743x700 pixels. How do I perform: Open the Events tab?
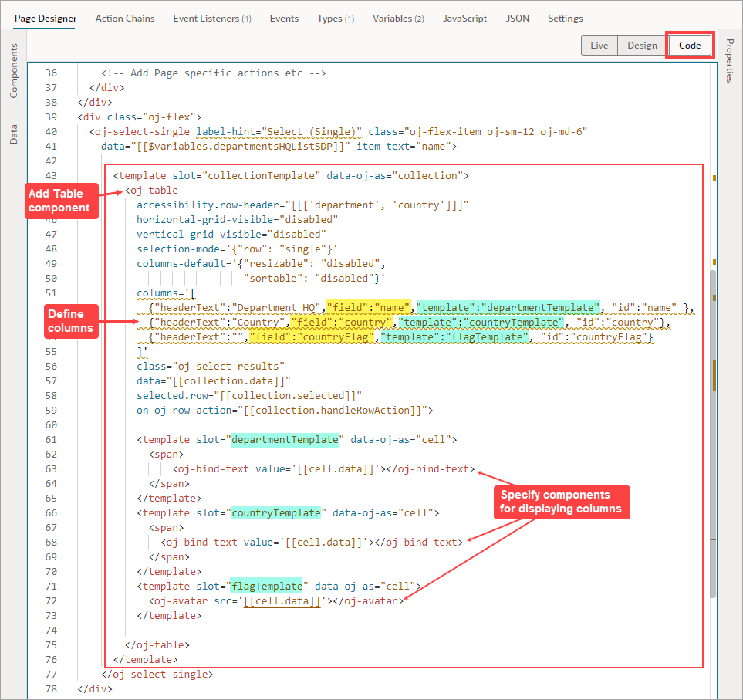tap(284, 18)
